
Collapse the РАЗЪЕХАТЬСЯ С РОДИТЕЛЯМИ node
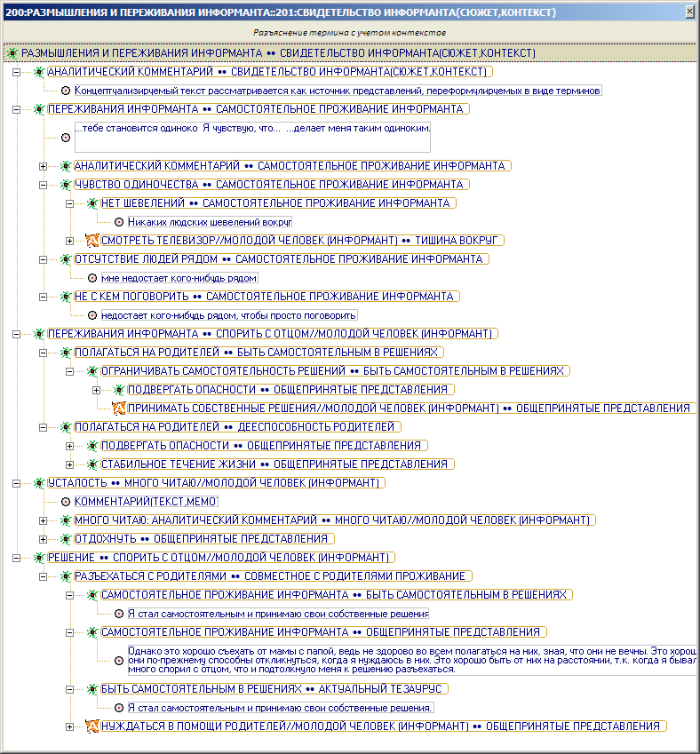(43, 576)
